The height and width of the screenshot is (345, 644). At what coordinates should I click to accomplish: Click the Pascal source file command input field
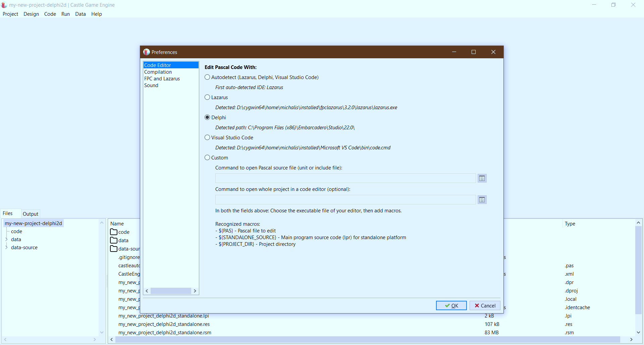[345, 178]
